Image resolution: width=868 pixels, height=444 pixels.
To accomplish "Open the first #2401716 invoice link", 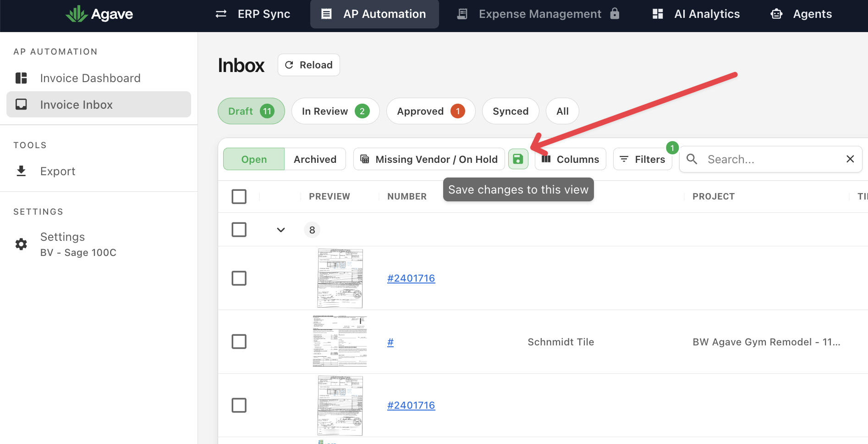I will click(411, 278).
